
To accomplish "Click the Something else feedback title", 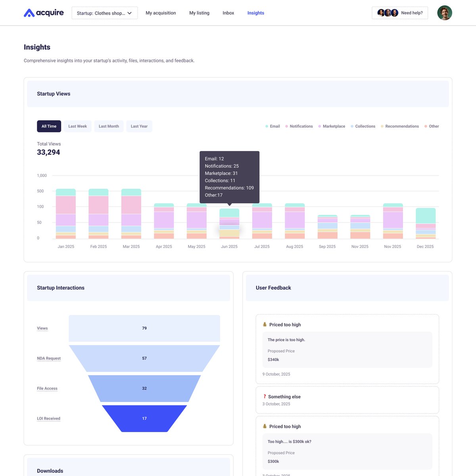I will point(284,397).
